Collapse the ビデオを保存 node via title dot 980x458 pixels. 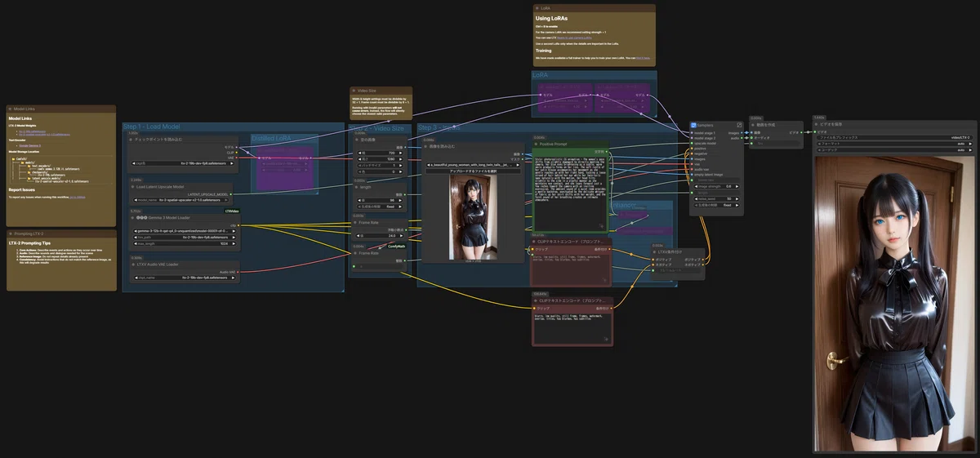(817, 124)
